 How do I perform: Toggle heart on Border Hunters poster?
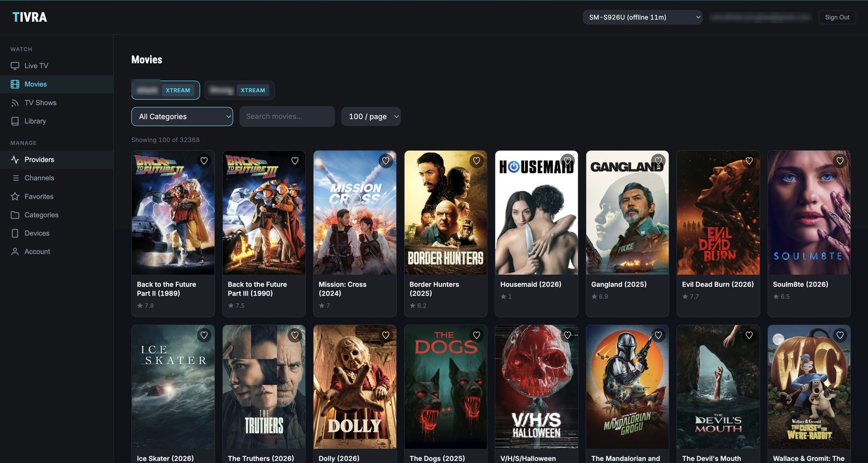(x=476, y=161)
